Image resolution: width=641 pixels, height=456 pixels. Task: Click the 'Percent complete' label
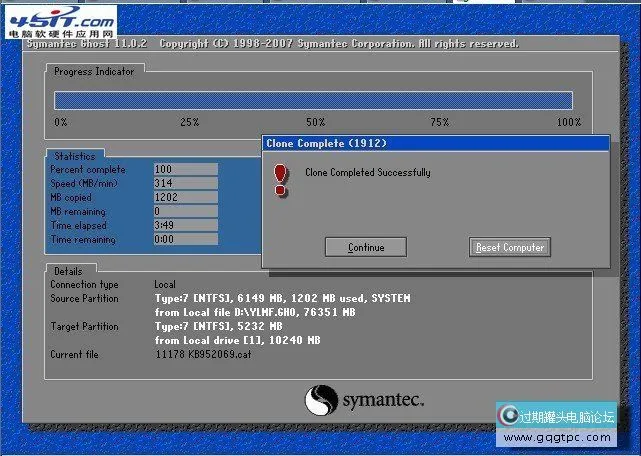tap(88, 169)
